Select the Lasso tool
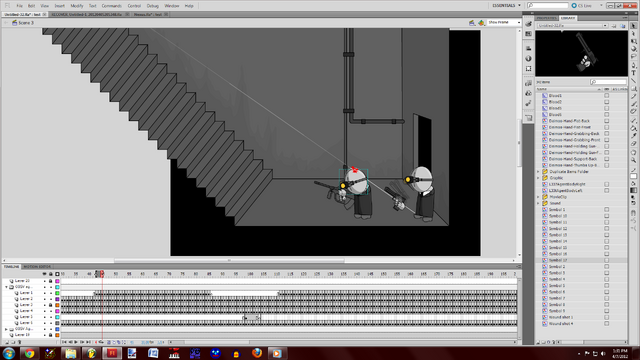640x360 pixels. pos(633,57)
